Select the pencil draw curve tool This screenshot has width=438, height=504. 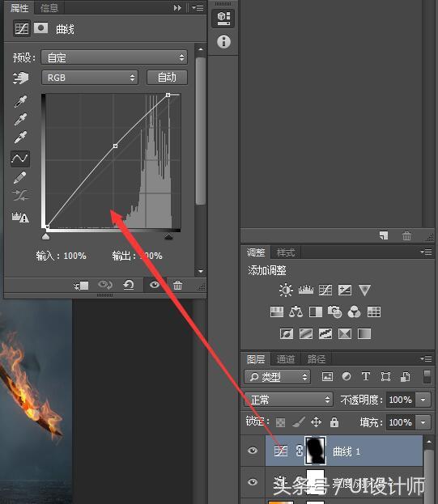[x=20, y=177]
